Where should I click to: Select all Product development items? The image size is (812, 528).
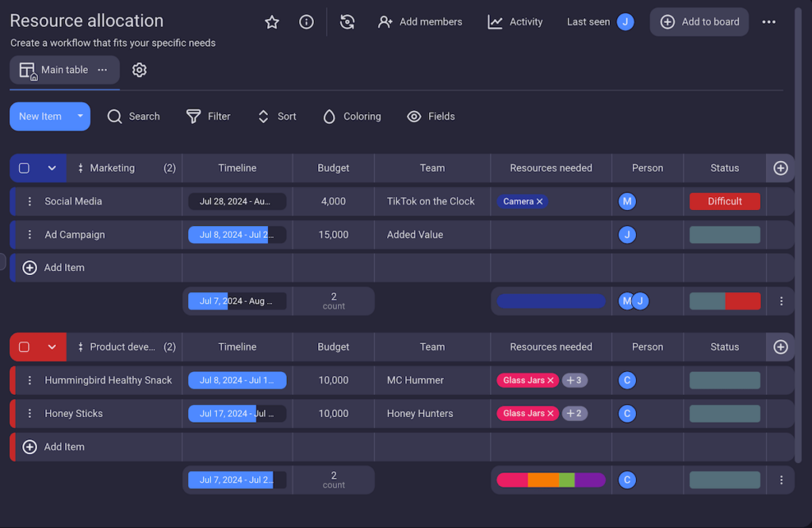point(23,346)
